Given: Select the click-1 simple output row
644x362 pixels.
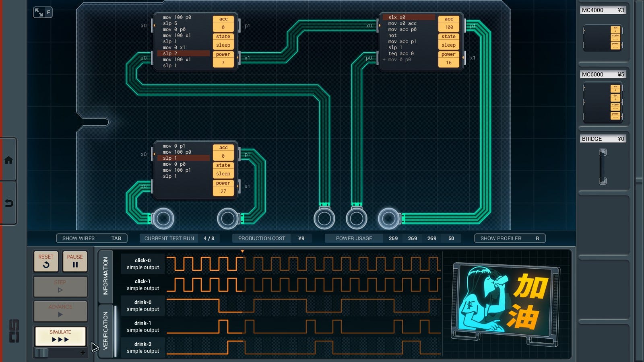Looking at the screenshot, I should click(x=143, y=285).
